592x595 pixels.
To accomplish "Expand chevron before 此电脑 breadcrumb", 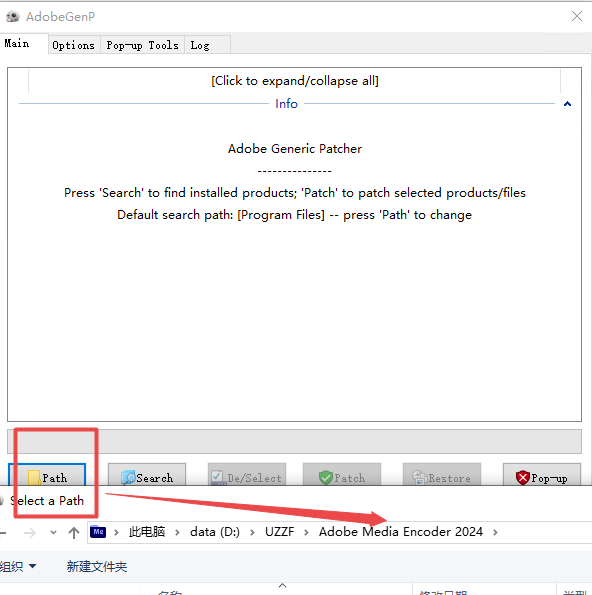I will pos(117,532).
